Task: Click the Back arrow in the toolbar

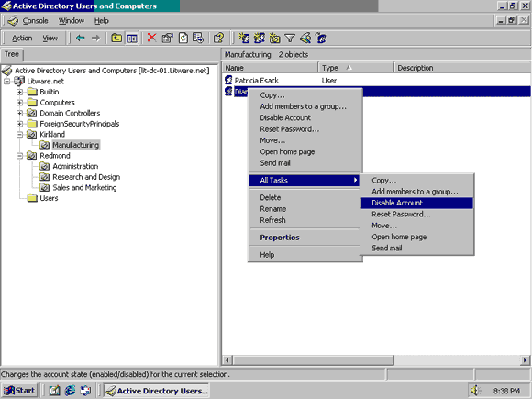Action: [x=81, y=38]
